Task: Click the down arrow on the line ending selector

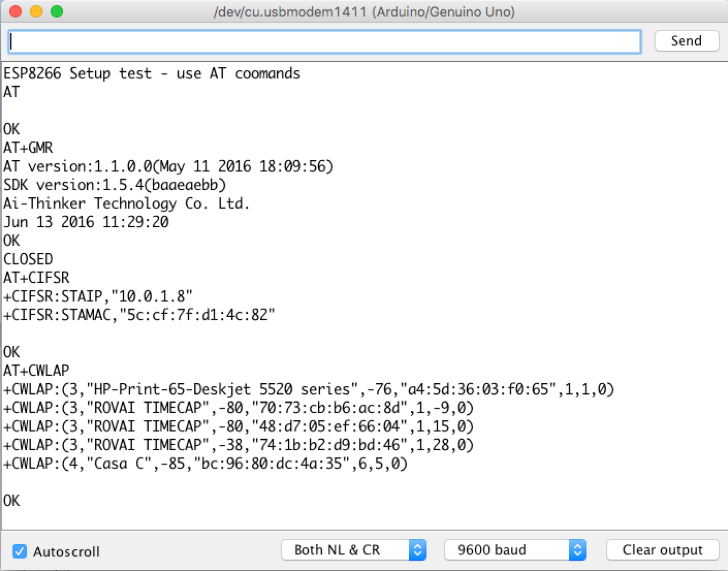Action: click(418, 554)
